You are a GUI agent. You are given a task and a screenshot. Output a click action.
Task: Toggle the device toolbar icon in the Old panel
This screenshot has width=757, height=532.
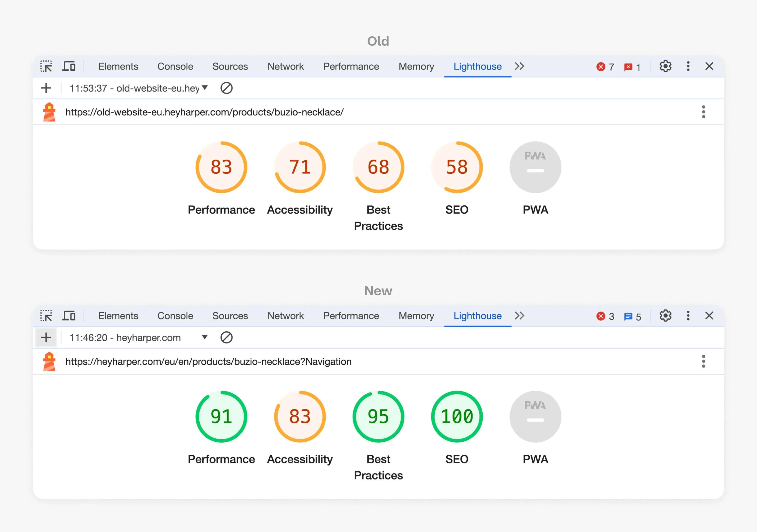[x=69, y=66]
